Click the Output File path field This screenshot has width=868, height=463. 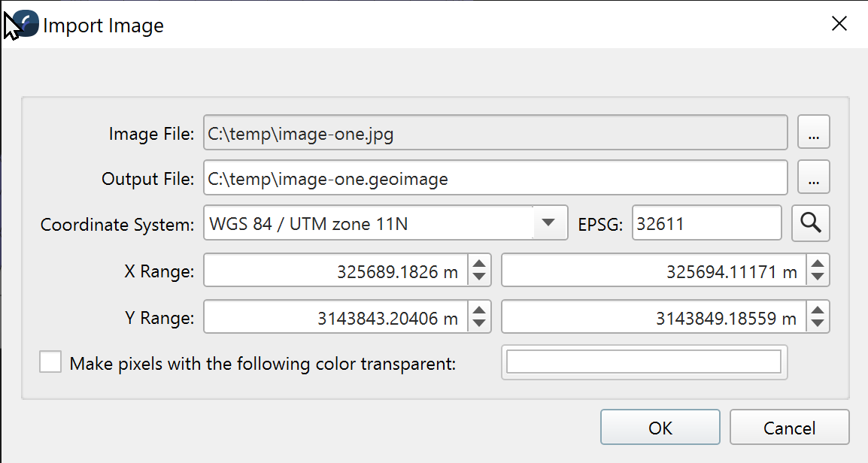pyautogui.click(x=494, y=179)
